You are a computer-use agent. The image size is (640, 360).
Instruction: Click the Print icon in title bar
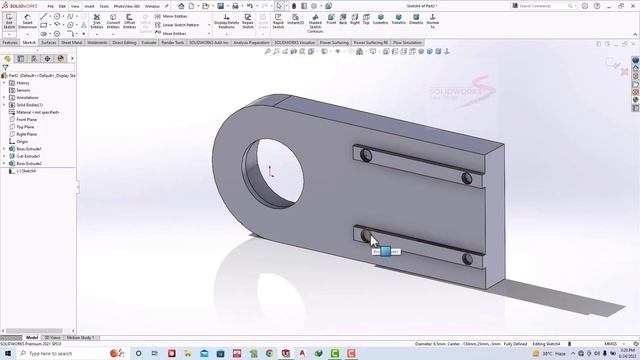click(x=235, y=6)
